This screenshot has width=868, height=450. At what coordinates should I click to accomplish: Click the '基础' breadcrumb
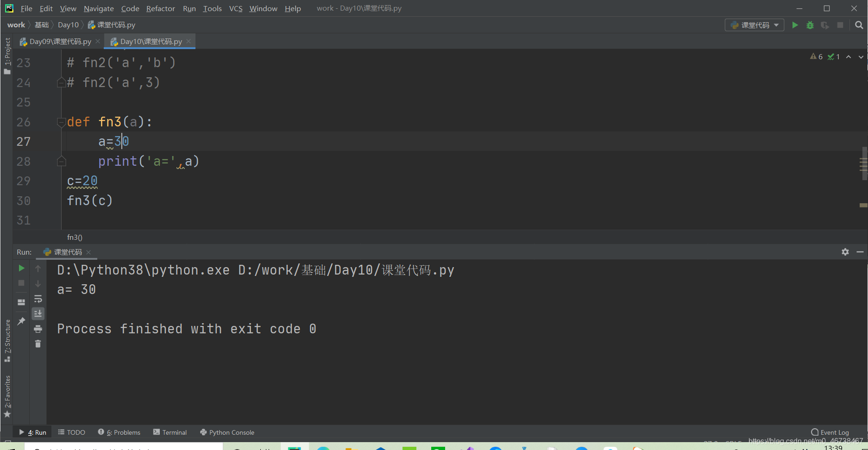[42, 25]
